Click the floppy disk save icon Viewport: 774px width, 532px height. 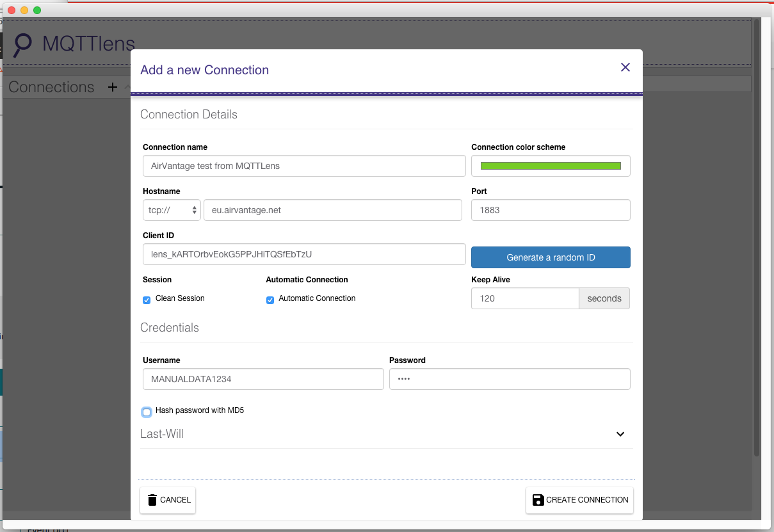pyautogui.click(x=538, y=500)
